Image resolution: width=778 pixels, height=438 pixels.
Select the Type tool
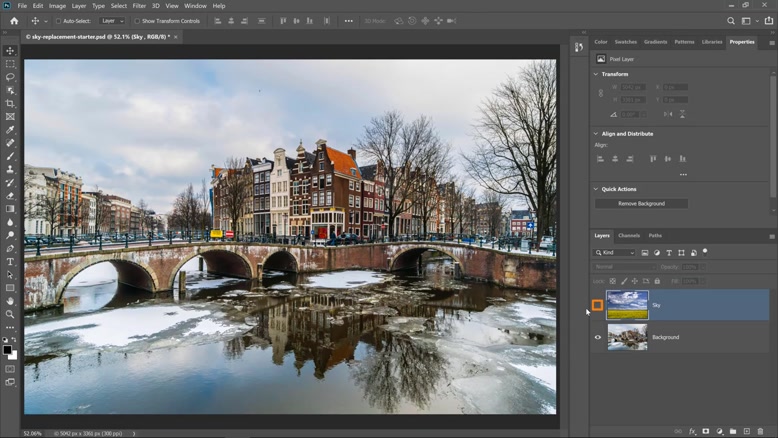click(10, 262)
